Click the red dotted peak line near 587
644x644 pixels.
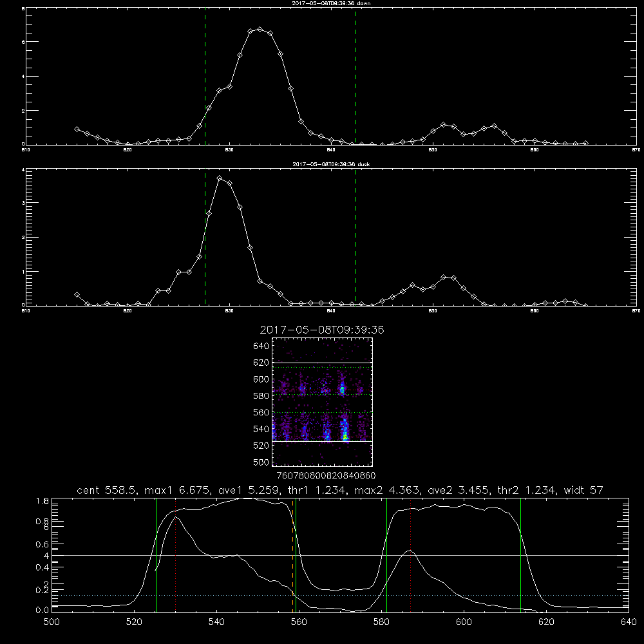coord(410,555)
